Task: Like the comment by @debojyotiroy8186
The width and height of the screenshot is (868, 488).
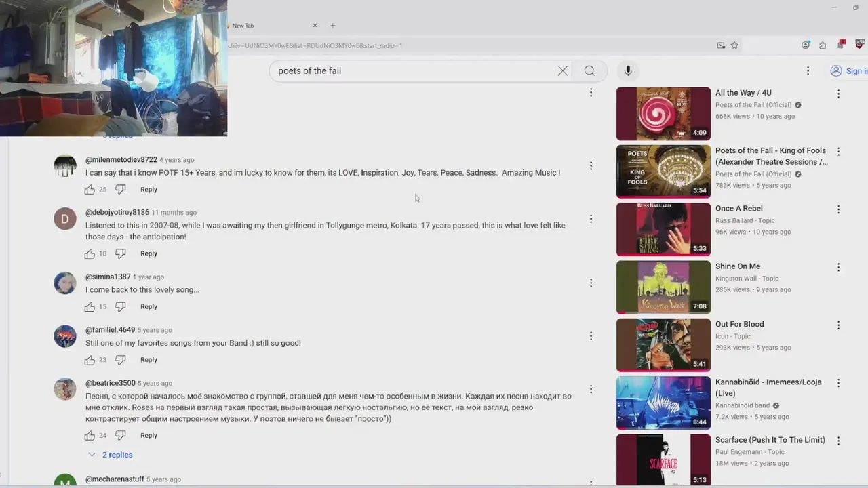Action: pyautogui.click(x=90, y=253)
